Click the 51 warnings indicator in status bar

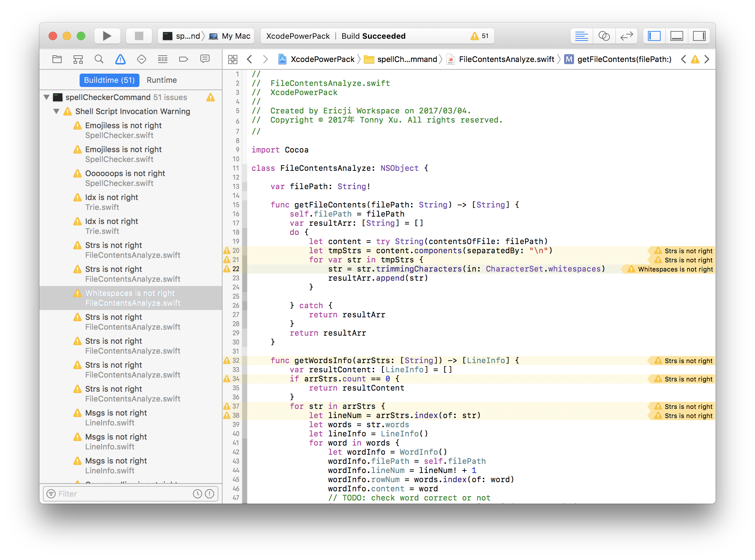480,36
